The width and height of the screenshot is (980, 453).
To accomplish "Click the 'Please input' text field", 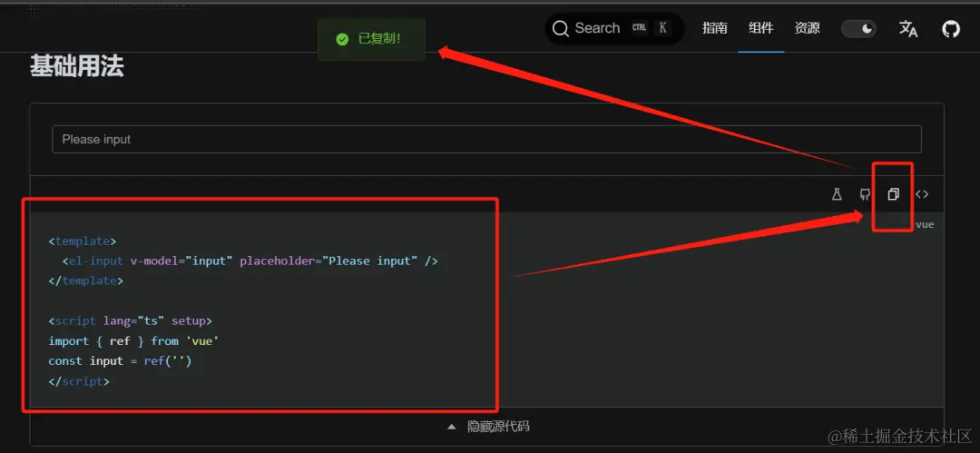I will click(x=486, y=139).
